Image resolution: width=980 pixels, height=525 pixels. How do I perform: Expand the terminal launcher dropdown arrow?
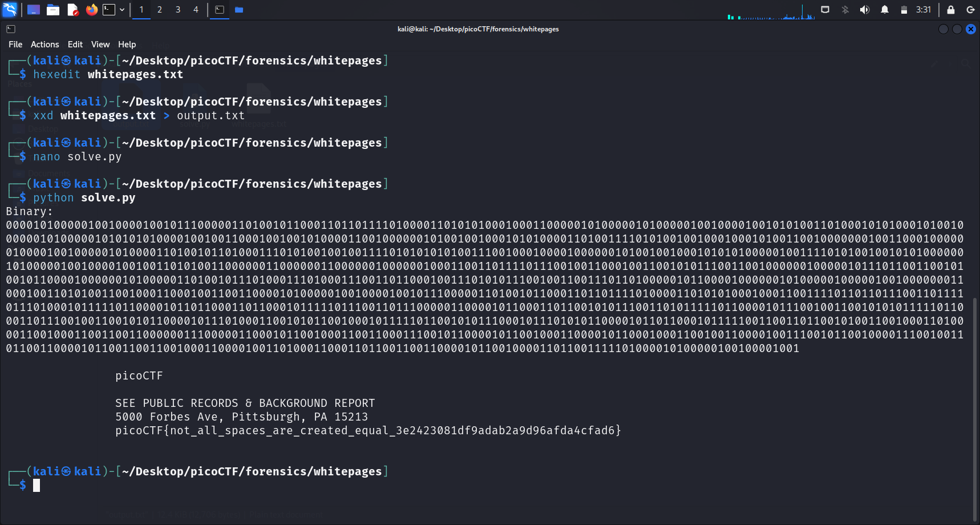pos(122,10)
